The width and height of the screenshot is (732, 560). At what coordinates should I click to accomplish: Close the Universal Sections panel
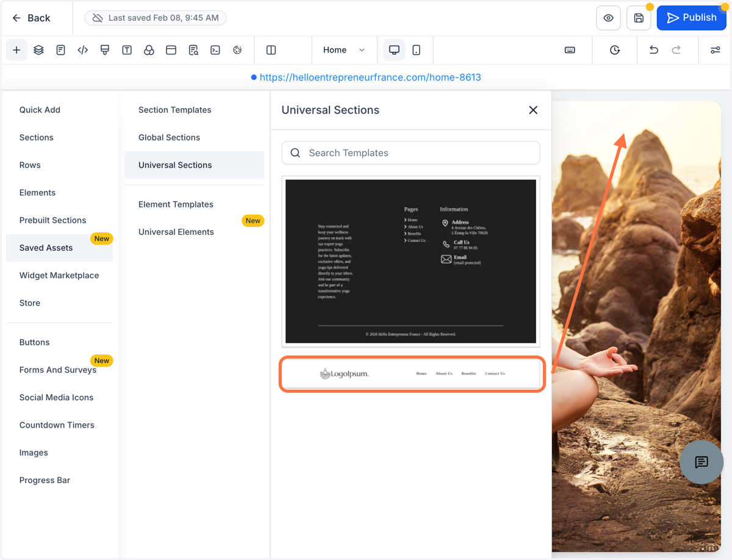click(533, 110)
